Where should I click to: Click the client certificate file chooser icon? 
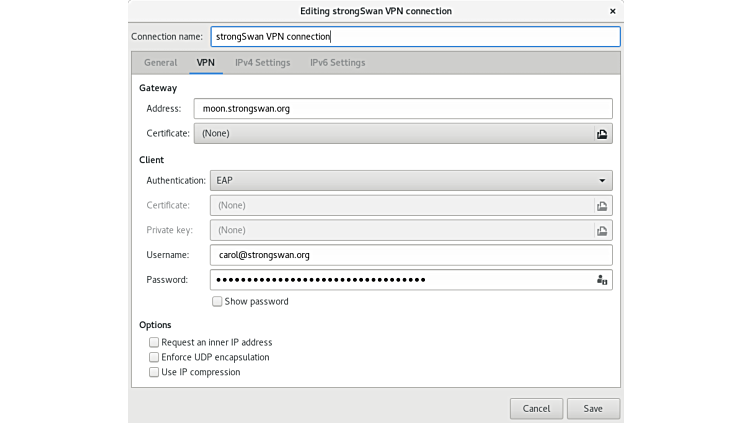coord(602,205)
